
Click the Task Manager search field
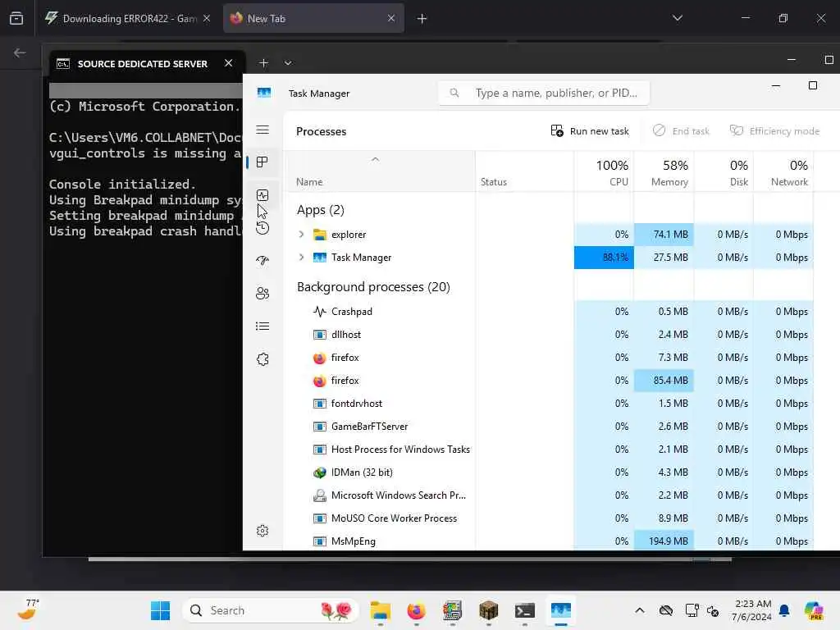(545, 94)
